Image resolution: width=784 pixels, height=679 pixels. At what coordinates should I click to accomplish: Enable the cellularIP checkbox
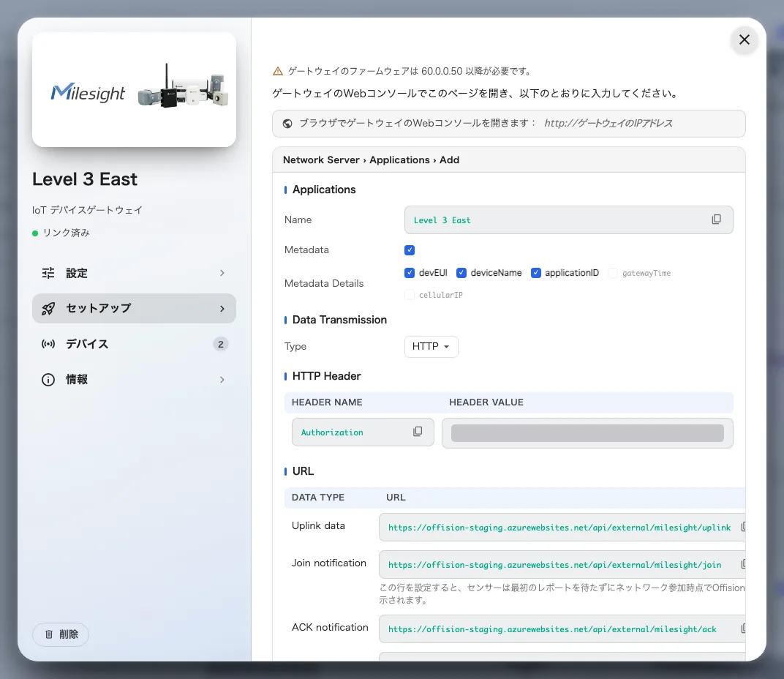[410, 295]
